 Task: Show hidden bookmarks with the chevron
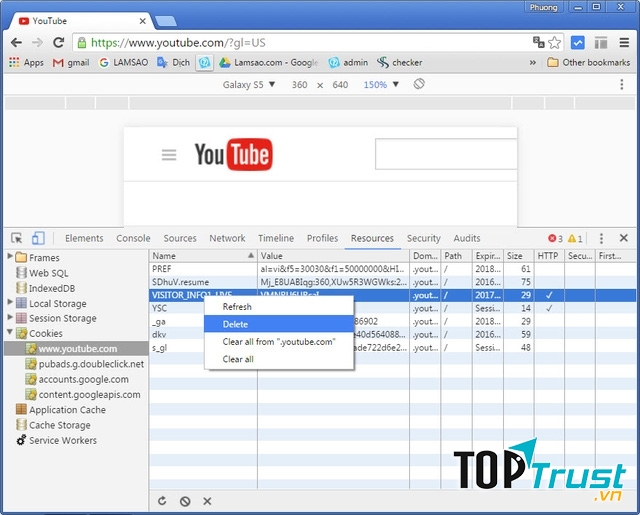point(533,62)
